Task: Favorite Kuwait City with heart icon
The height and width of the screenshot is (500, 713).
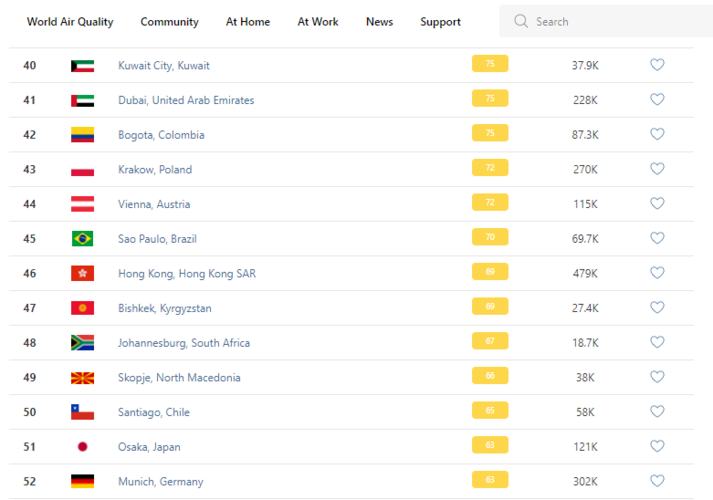Action: point(657,65)
